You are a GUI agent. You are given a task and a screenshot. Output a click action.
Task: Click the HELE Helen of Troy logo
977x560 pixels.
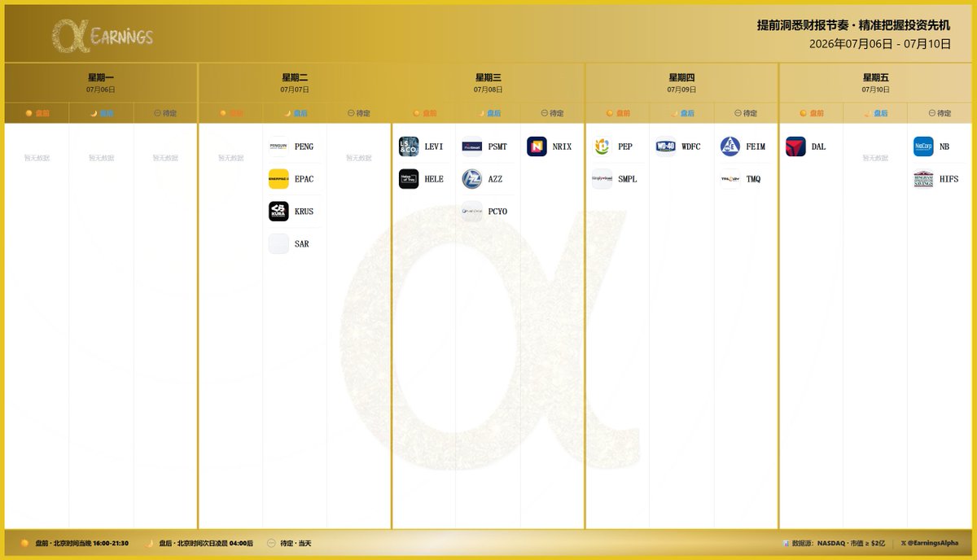coord(409,179)
